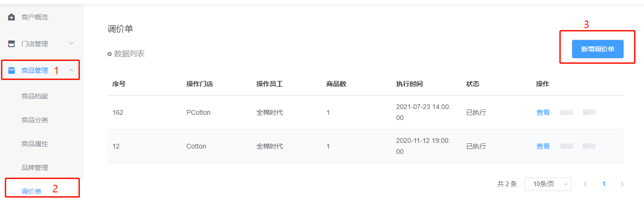Select page number 1 in pagination
Image resolution: width=644 pixels, height=200 pixels.
click(x=604, y=184)
